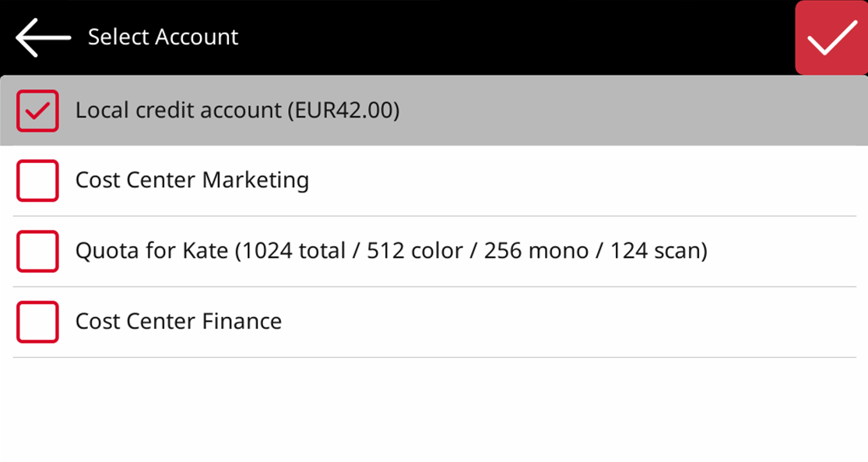Confirm selection with the red checkmark button
This screenshot has width=868, height=462.
click(x=831, y=38)
